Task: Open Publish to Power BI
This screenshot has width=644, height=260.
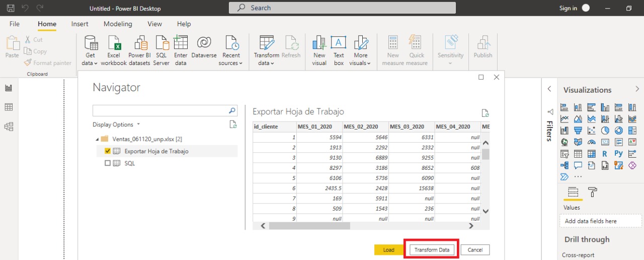Action: [483, 47]
